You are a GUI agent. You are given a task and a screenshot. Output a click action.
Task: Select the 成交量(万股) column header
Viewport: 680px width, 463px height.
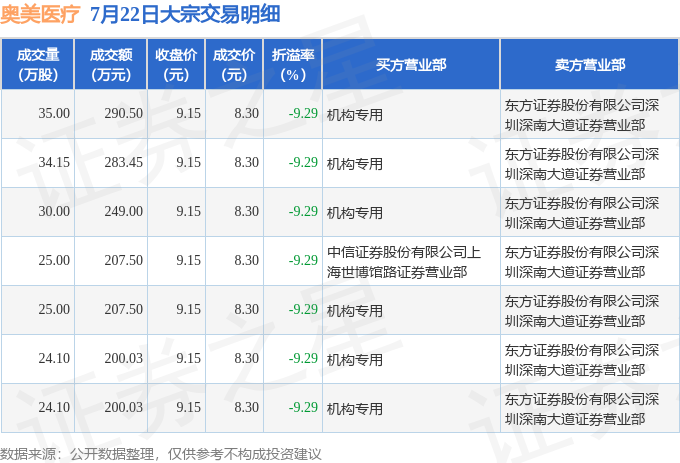[38, 65]
